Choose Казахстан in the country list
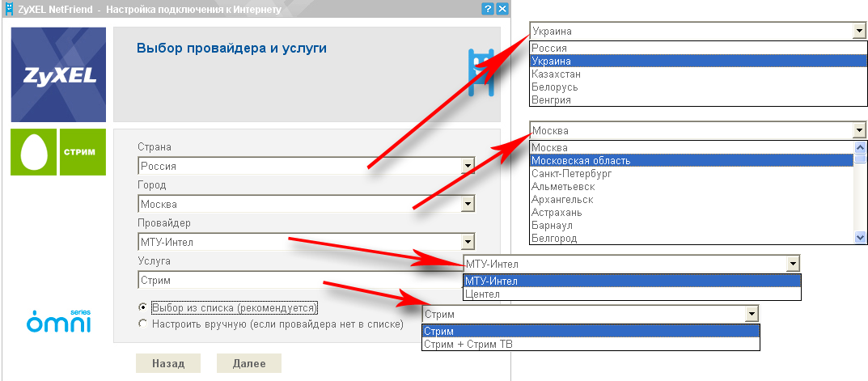 point(698,74)
